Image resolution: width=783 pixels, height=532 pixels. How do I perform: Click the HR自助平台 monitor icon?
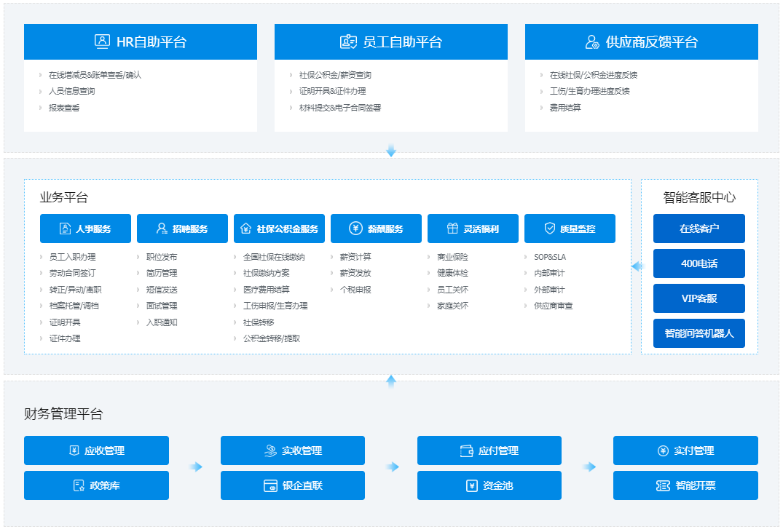103,41
